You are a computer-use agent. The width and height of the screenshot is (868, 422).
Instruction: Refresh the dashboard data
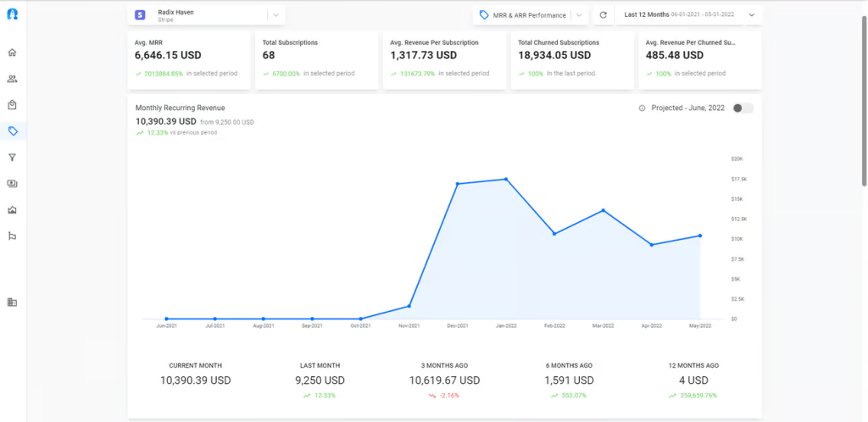[x=603, y=15]
